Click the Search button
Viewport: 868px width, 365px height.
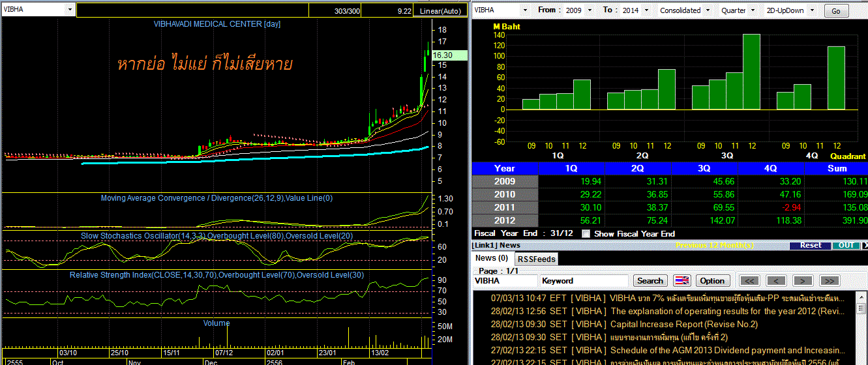650,280
